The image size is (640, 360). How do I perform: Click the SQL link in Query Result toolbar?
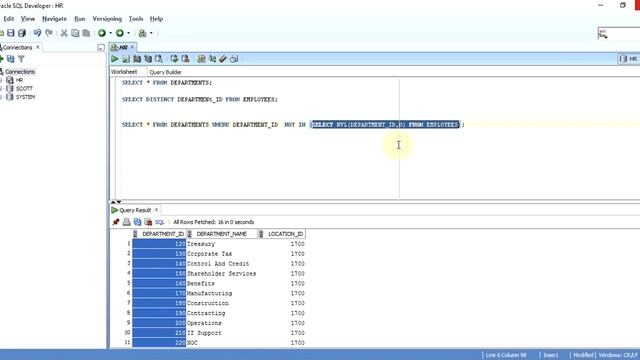[x=160, y=222]
